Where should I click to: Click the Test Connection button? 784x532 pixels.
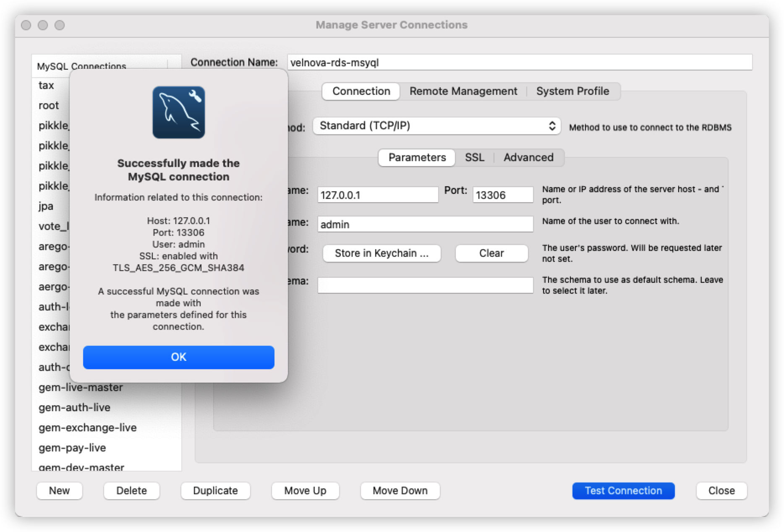point(623,490)
